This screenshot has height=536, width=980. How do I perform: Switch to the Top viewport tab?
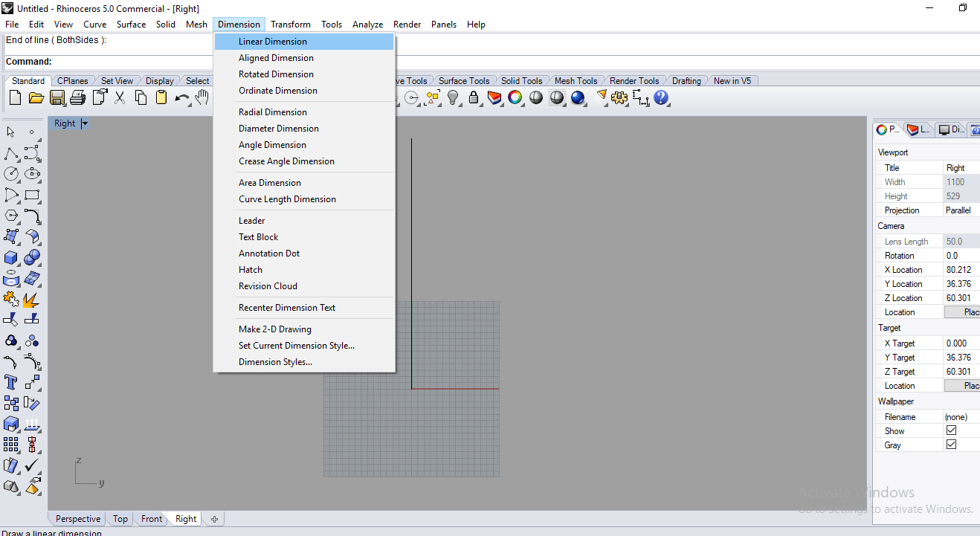tap(120, 519)
